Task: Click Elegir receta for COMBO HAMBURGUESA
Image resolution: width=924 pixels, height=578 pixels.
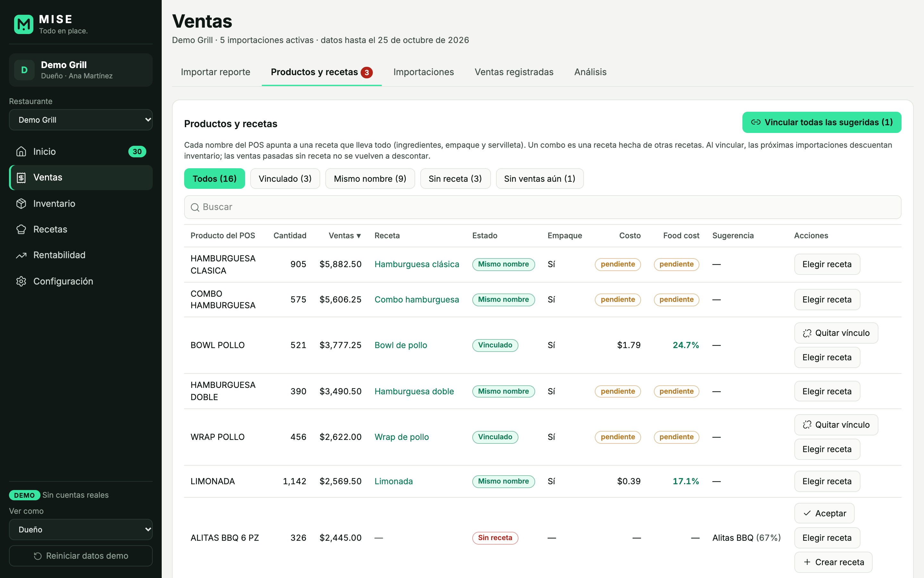Action: pos(827,300)
